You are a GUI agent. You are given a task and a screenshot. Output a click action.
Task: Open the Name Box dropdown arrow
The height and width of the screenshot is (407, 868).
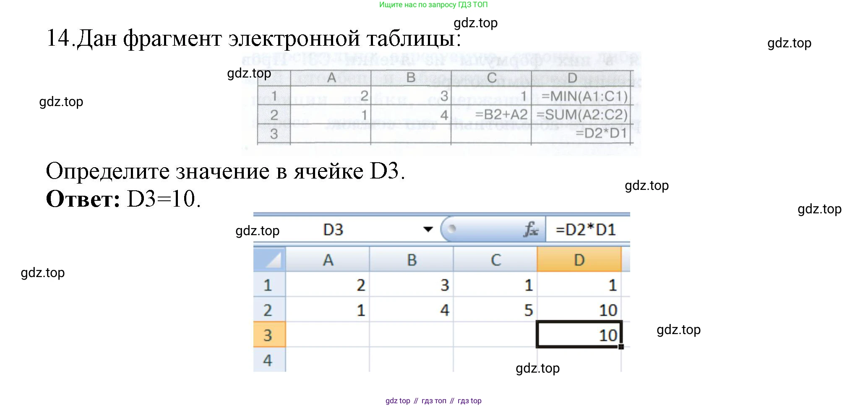tap(428, 229)
